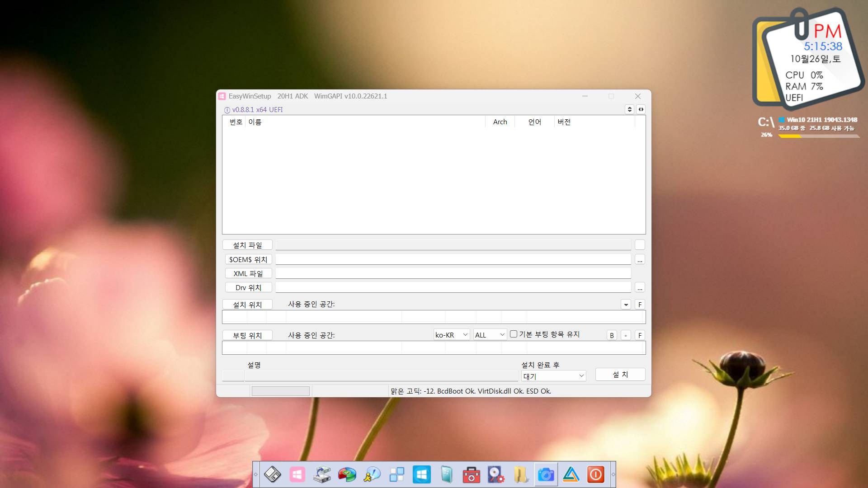This screenshot has width=868, height=488.
Task: Open the 대기 after-install dropdown
Action: [554, 376]
